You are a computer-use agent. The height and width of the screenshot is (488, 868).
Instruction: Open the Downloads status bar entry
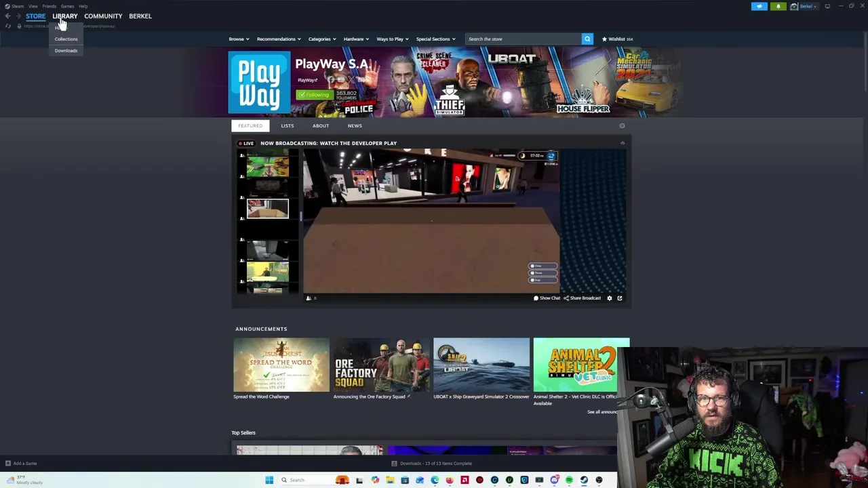pyautogui.click(x=431, y=464)
